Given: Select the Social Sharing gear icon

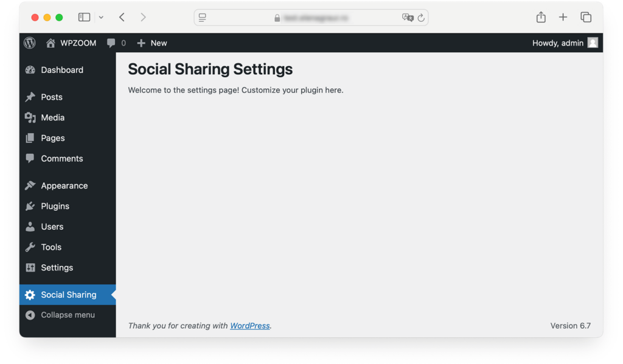Looking at the screenshot, I should point(30,295).
